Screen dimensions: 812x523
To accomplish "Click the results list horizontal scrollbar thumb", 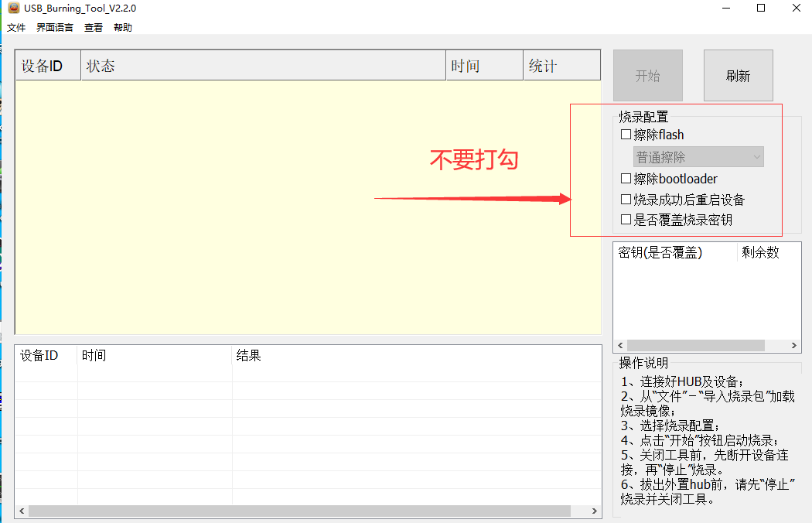I will [x=299, y=511].
